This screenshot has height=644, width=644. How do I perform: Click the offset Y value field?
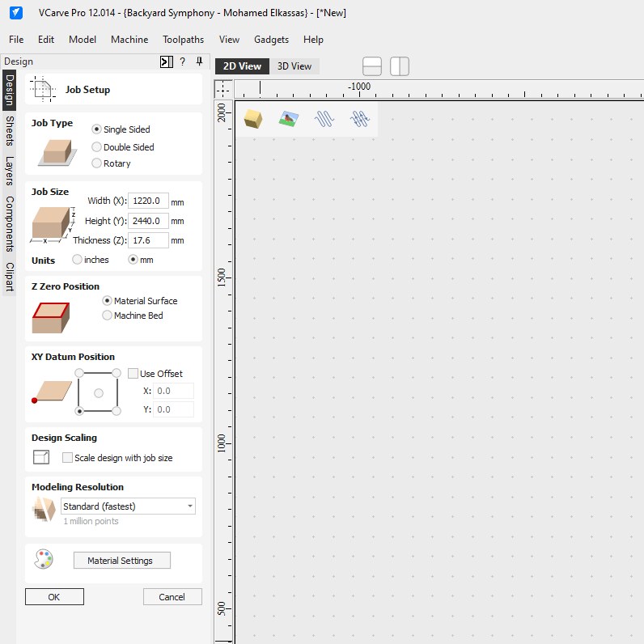pyautogui.click(x=173, y=409)
